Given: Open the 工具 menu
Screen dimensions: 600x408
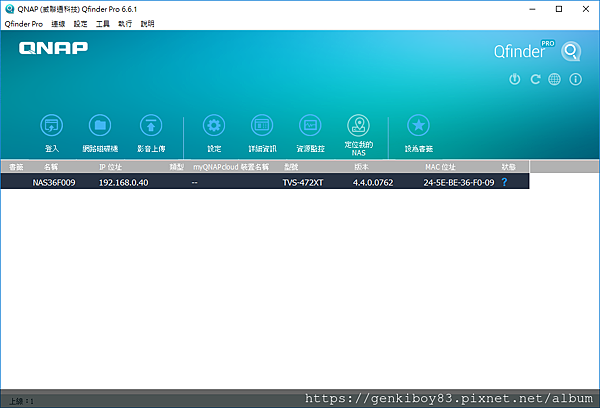Looking at the screenshot, I should click(103, 24).
